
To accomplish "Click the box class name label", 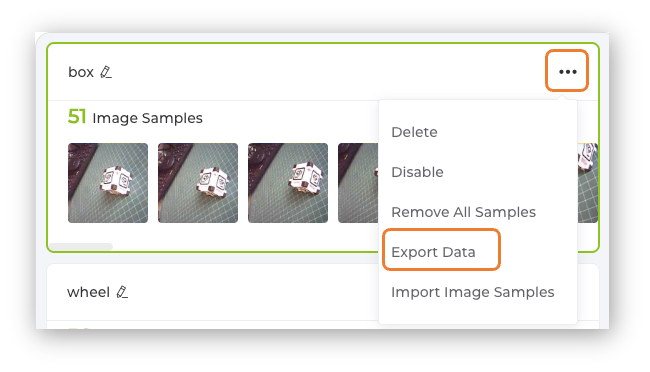I will (81, 72).
